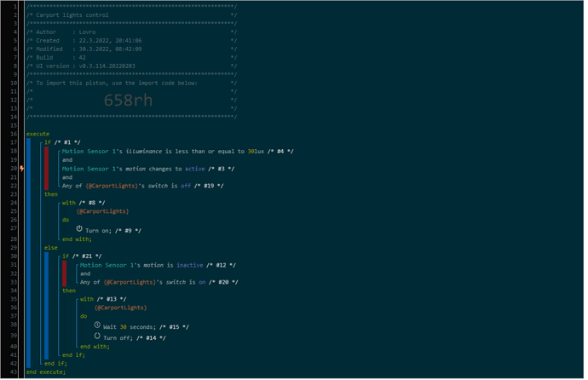
Task: Click the illuminance less than 30lux condition
Action: (x=178, y=152)
